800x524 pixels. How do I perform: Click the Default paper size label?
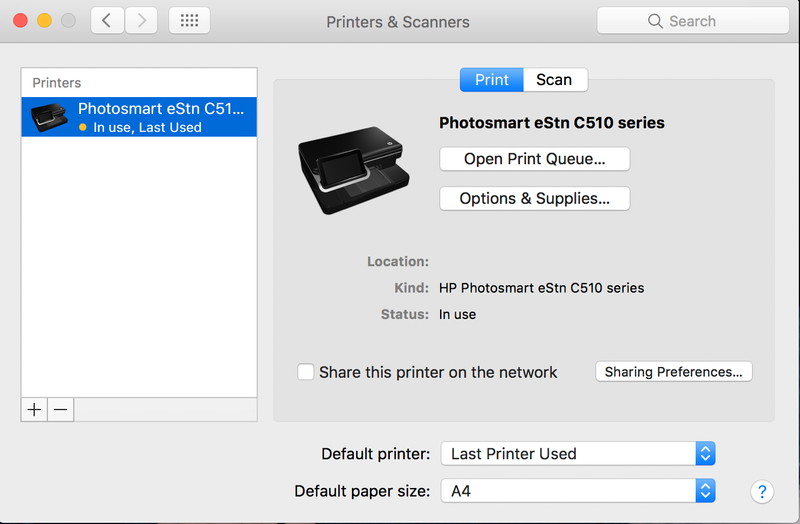tap(362, 491)
